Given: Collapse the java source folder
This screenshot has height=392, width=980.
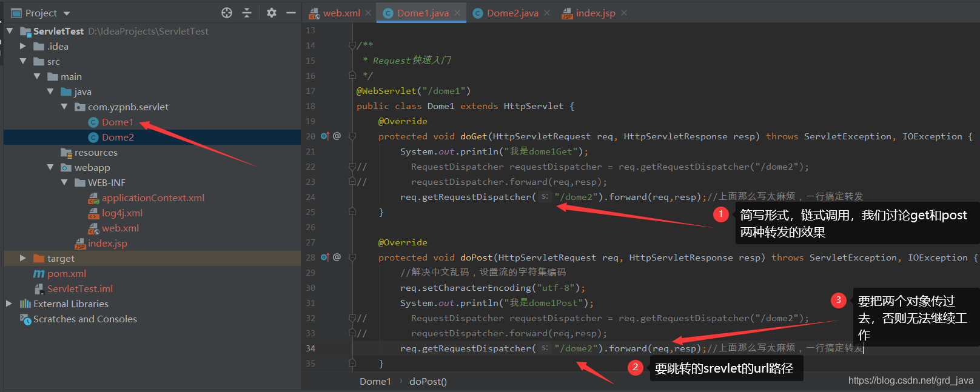Looking at the screenshot, I should (50, 91).
